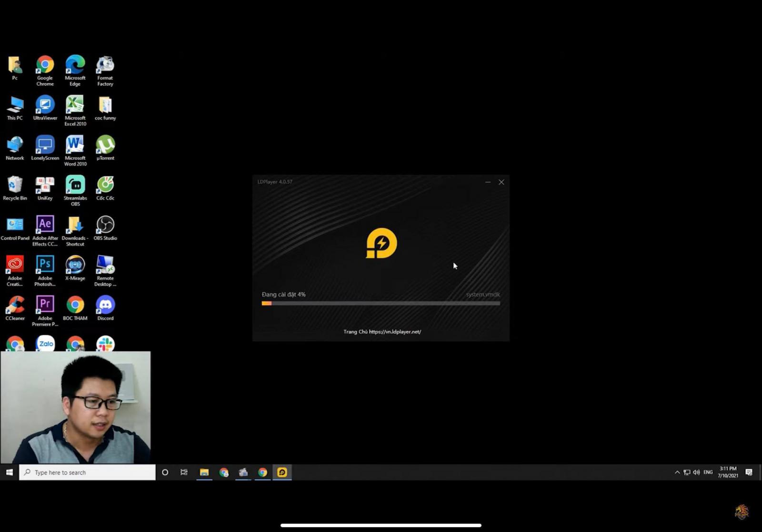
Task: Open the Action Center notifications
Action: coord(749,472)
